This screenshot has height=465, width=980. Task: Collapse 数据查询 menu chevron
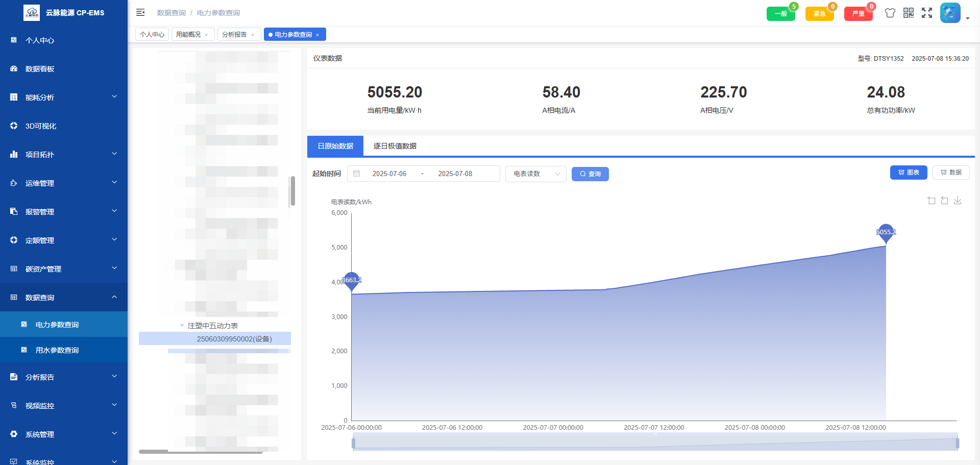114,297
